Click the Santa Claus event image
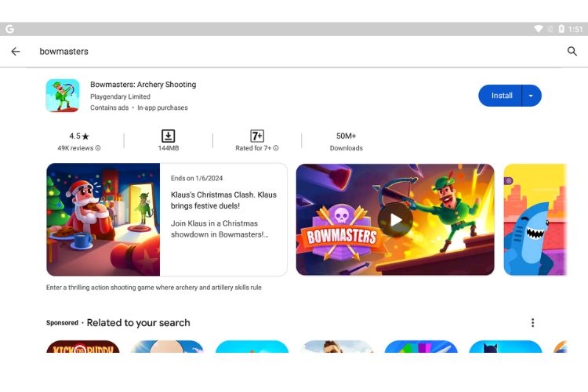 [103, 220]
